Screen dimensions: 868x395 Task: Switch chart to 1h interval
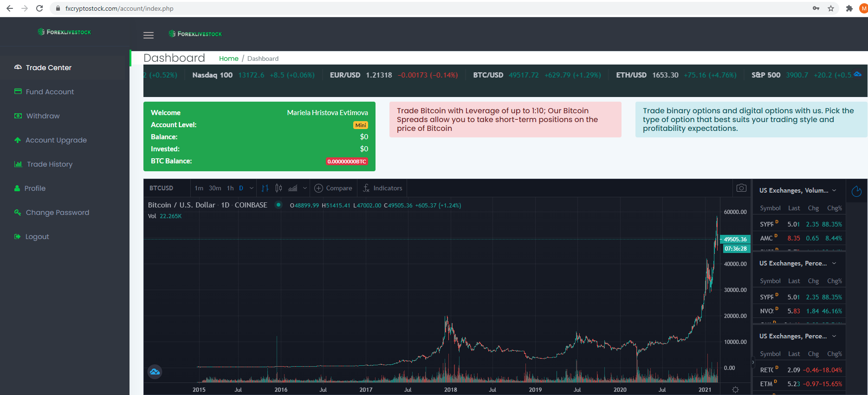pyautogui.click(x=230, y=188)
